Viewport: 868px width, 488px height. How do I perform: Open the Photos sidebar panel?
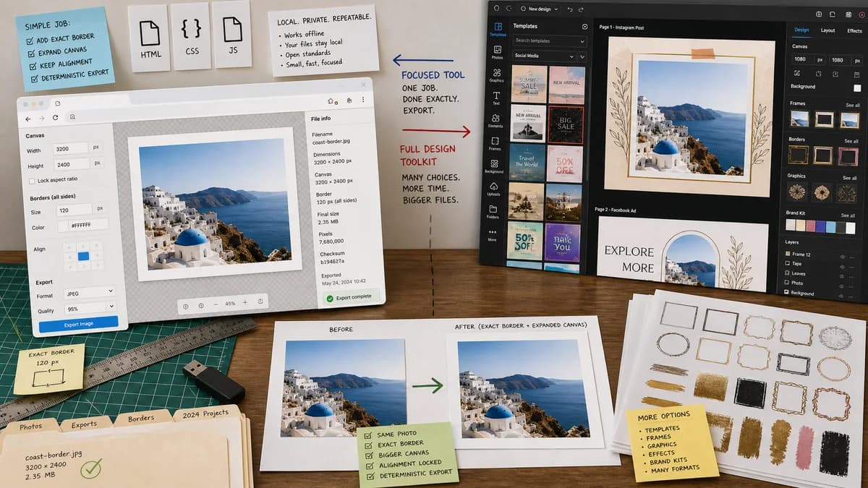[x=497, y=52]
